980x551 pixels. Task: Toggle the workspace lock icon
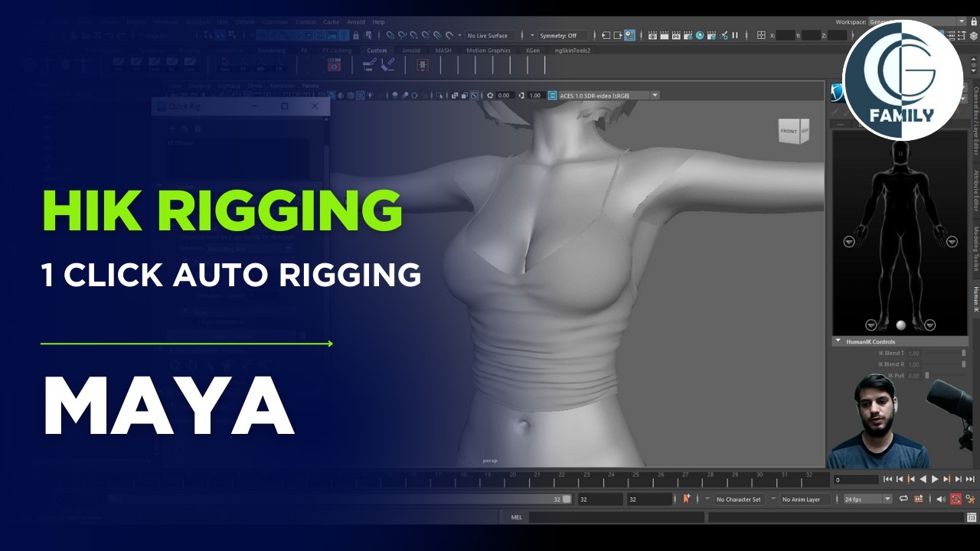coord(973,22)
